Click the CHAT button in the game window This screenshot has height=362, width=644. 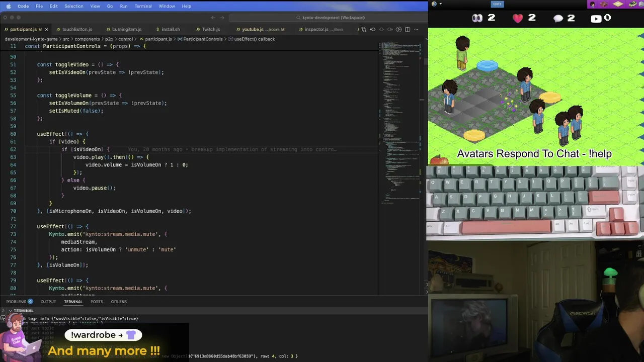pos(497,4)
